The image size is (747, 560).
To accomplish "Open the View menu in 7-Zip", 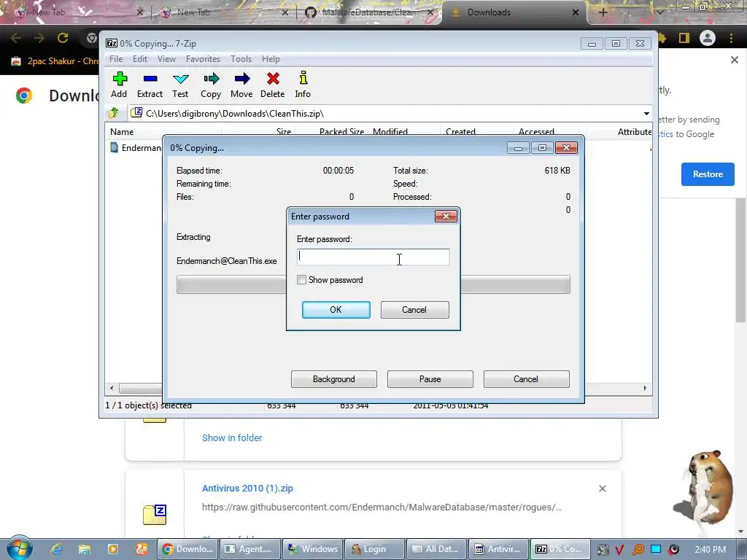I will click(166, 59).
